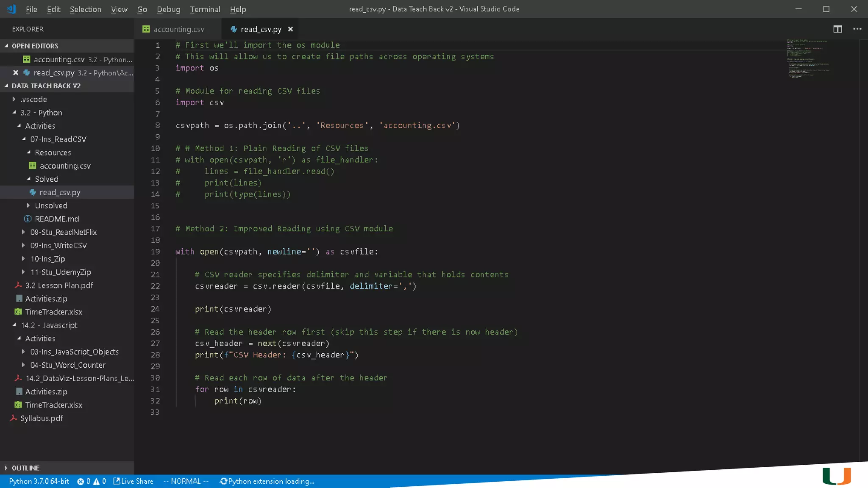Open the Terminal menu
The image size is (868, 488).
tap(205, 9)
